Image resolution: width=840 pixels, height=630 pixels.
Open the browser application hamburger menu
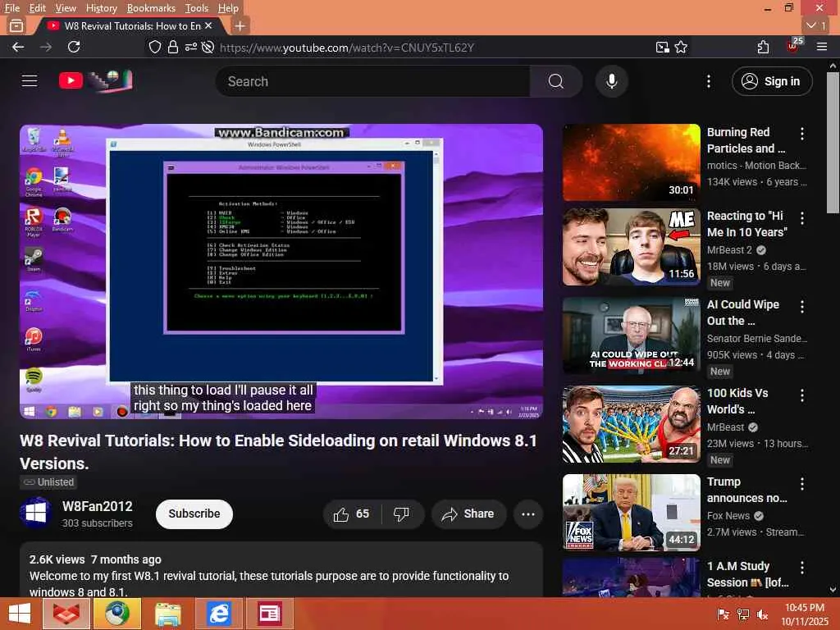822,47
